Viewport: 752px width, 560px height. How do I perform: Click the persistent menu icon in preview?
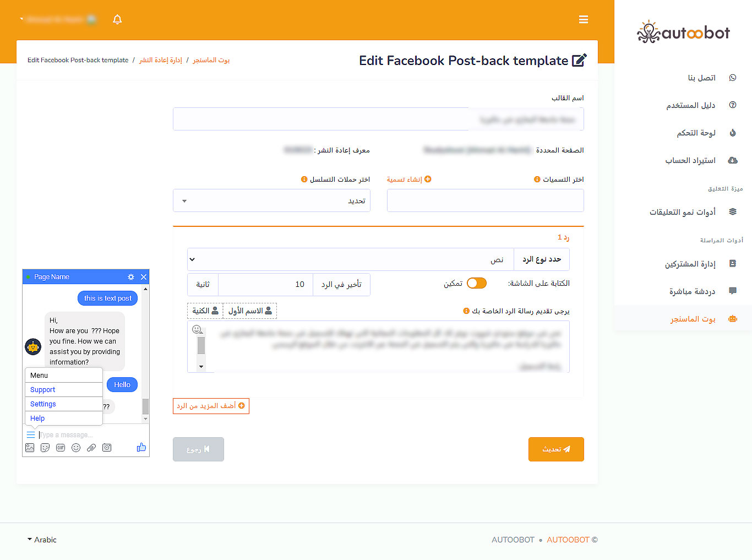click(x=31, y=435)
